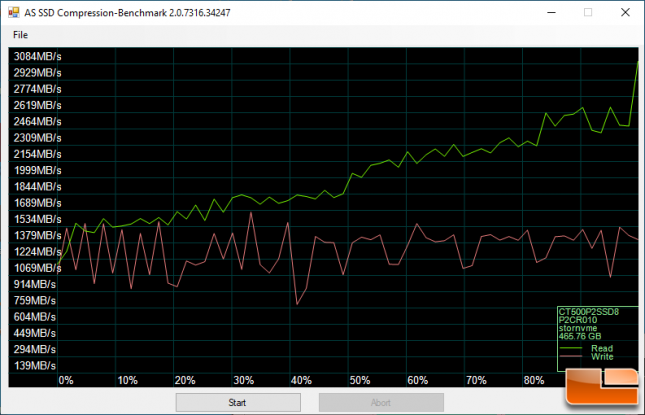The width and height of the screenshot is (645, 415).
Task: Click the window title text
Action: coord(127,13)
